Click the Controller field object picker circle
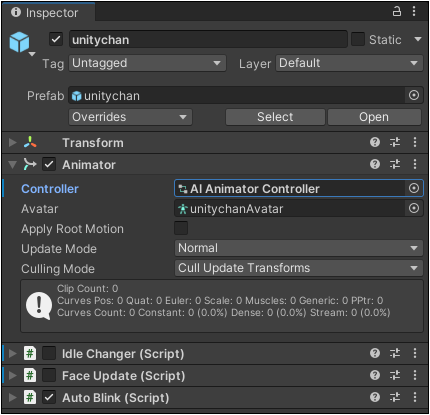The image size is (430, 415). coord(414,188)
